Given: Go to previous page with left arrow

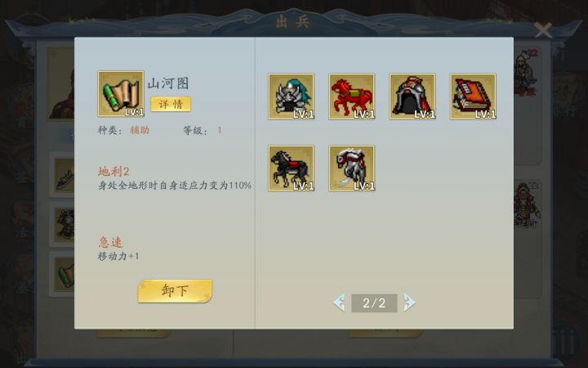Looking at the screenshot, I should coord(340,303).
